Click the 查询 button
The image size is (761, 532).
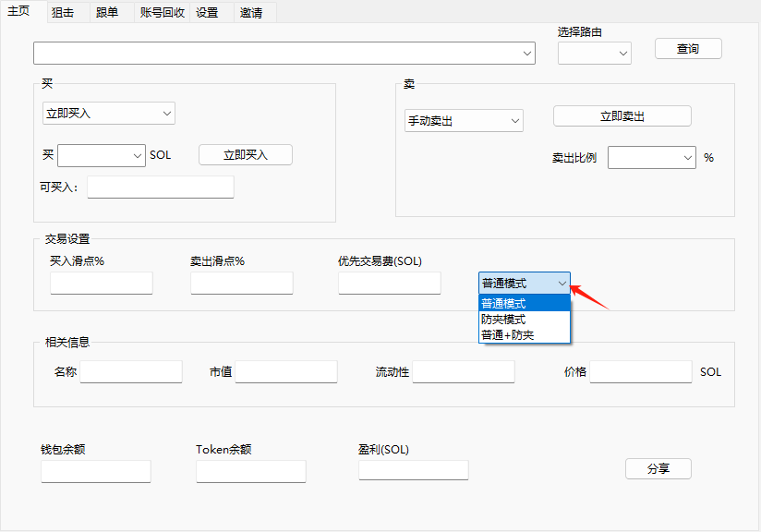click(x=688, y=49)
